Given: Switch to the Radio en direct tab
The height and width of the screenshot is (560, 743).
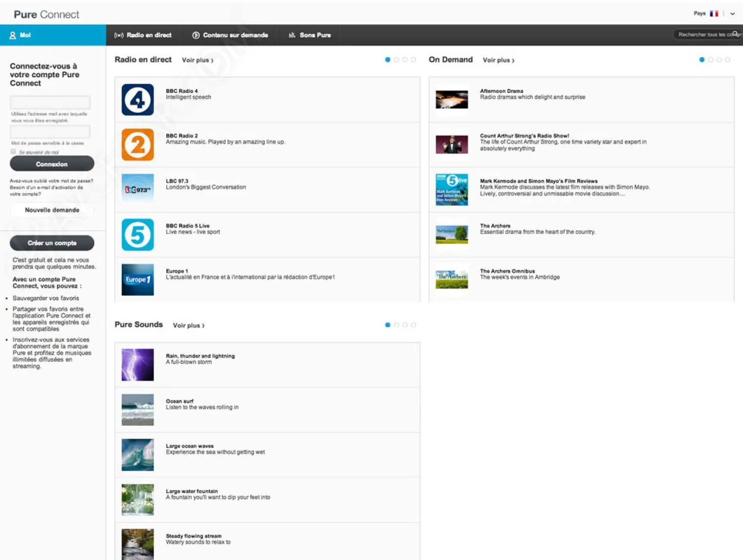Looking at the screenshot, I should [143, 35].
